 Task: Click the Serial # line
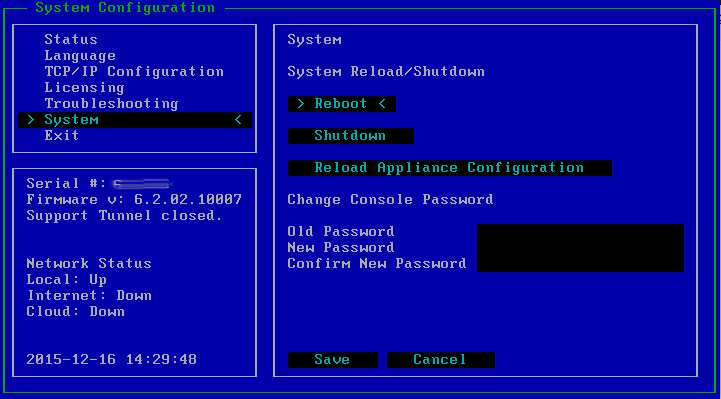[x=98, y=184]
